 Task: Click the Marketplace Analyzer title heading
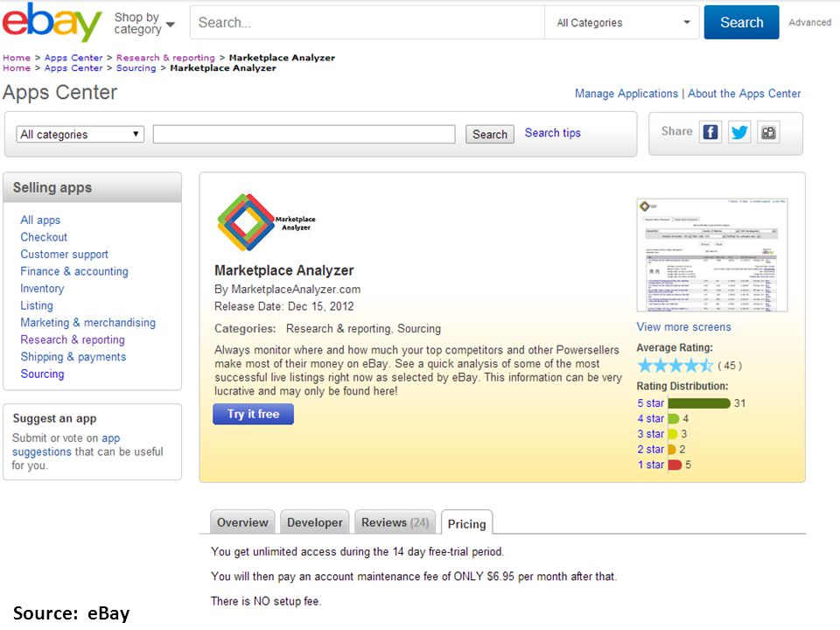tap(283, 270)
